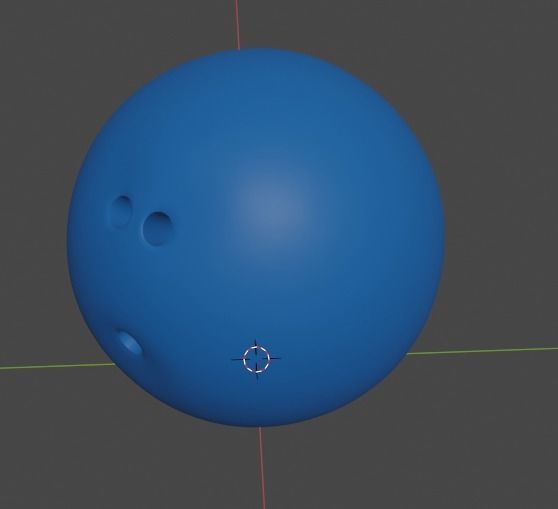Viewport: 558px width, 509px height.
Task: Click the 3D cursor crosshair on the ball
Action: pyautogui.click(x=257, y=359)
